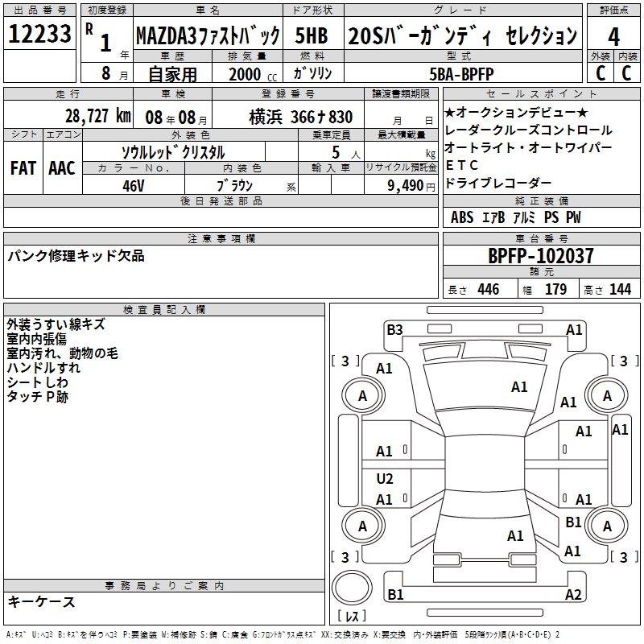Click the shift type FAT
Viewport: 644px width, 644px height.
tap(23, 168)
